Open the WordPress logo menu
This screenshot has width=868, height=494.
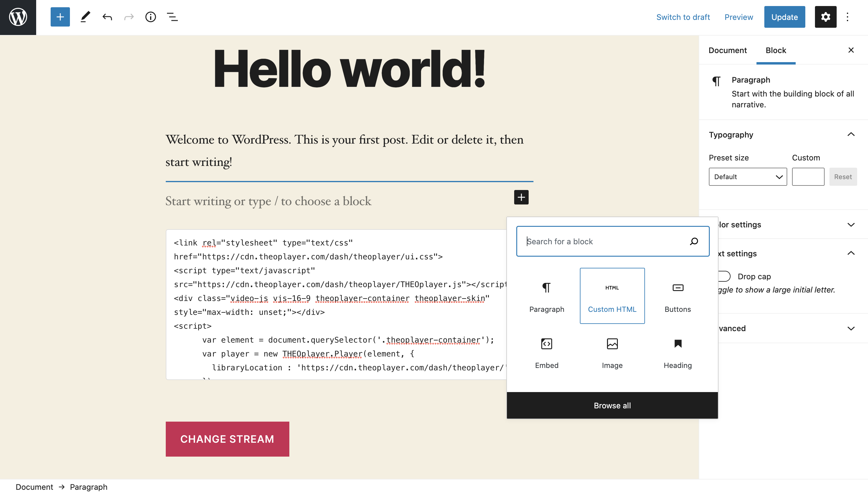[18, 17]
